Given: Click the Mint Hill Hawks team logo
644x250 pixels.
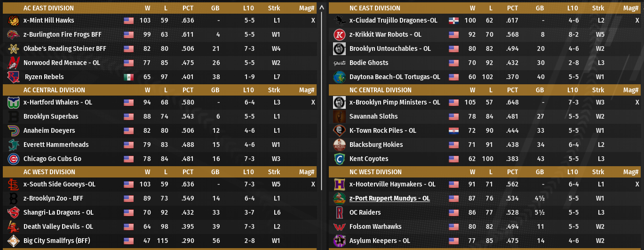Looking at the screenshot, I should 13,21.
